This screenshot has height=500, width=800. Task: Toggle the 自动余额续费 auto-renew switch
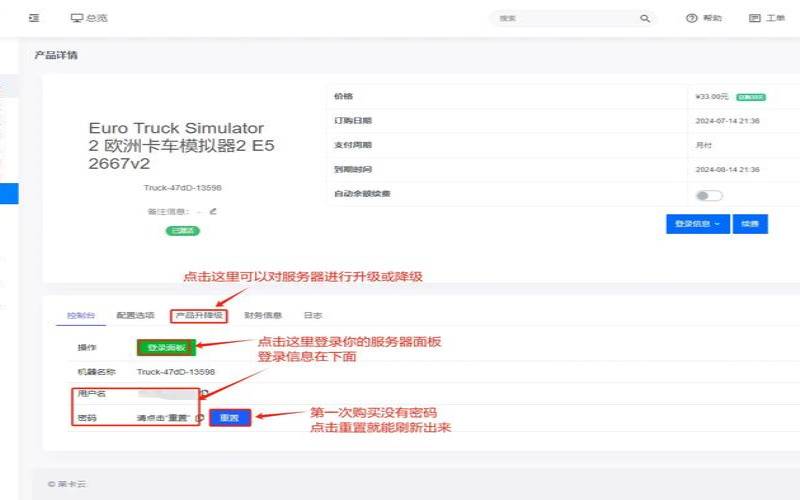709,195
